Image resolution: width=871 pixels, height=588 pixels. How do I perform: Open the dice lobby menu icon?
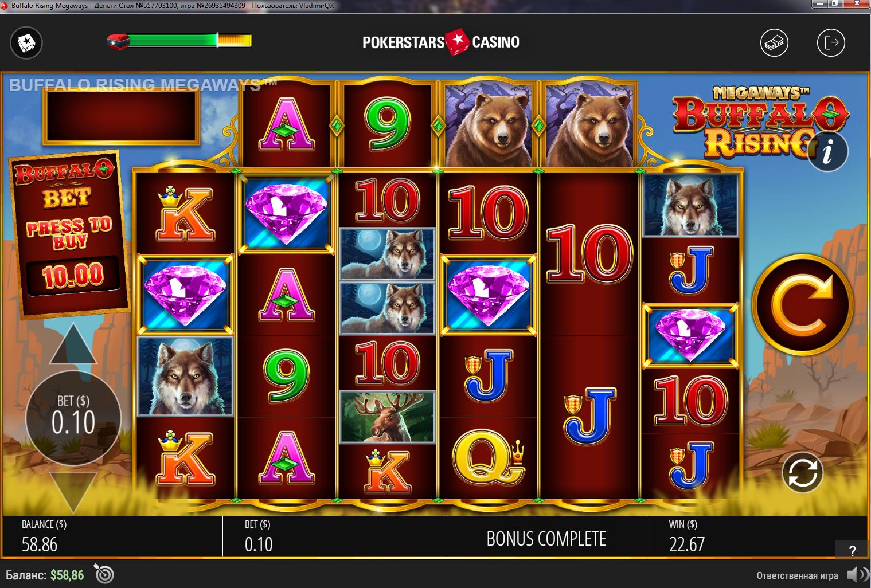26,42
